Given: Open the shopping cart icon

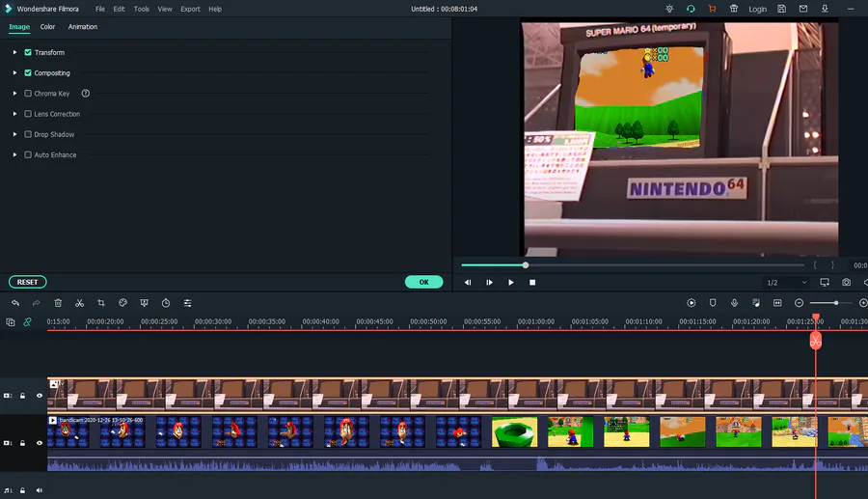Looking at the screenshot, I should click(713, 9).
